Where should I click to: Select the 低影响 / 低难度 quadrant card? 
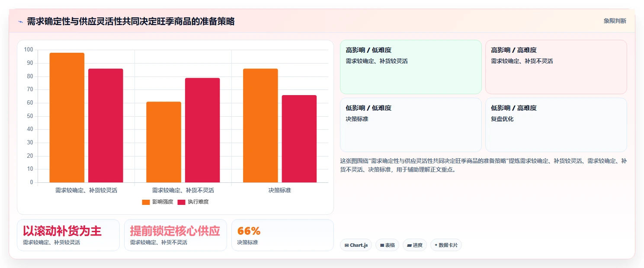coord(411,125)
